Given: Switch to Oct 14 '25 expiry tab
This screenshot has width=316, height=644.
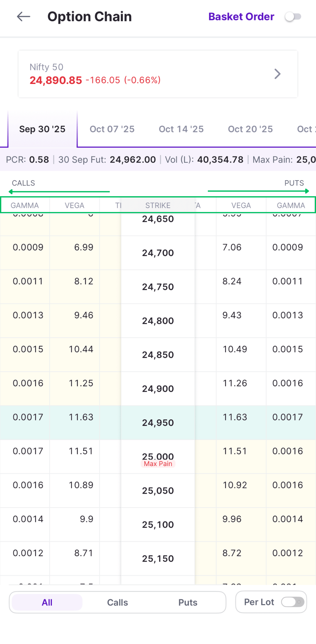Looking at the screenshot, I should pos(181,129).
